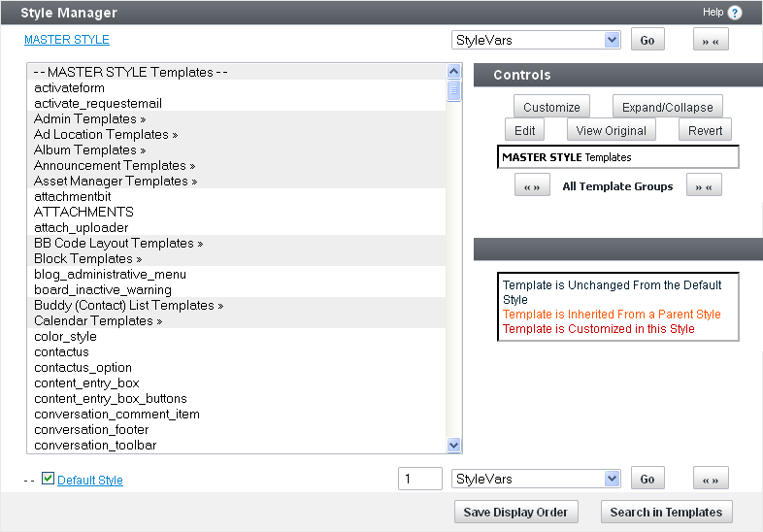Screen dimensions: 763x532
Task: Select the activate_requestemail template
Action: pos(236,103)
